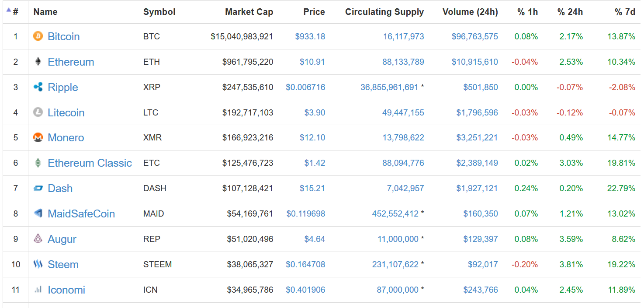644x308 pixels.
Task: Click Ripple 7d change -2.08%
Action: pos(622,87)
